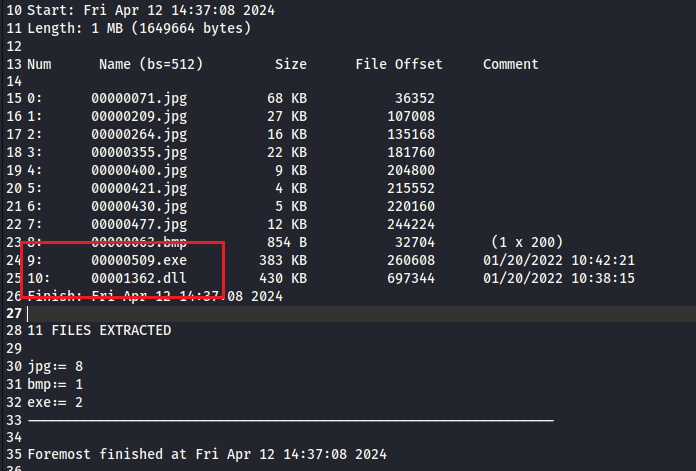Image resolution: width=696 pixels, height=471 pixels.
Task: Click the File Offset column header
Action: [398, 64]
